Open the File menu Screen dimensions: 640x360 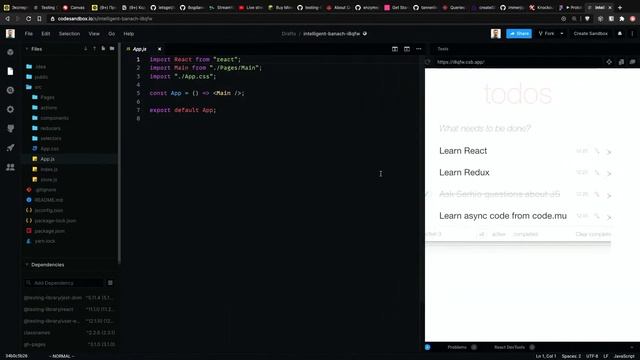(29, 34)
